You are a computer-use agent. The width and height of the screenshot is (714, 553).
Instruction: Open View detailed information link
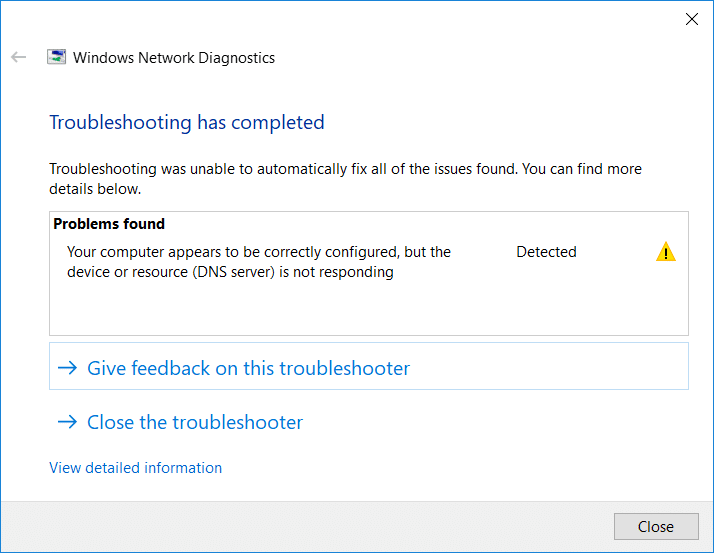pos(135,468)
